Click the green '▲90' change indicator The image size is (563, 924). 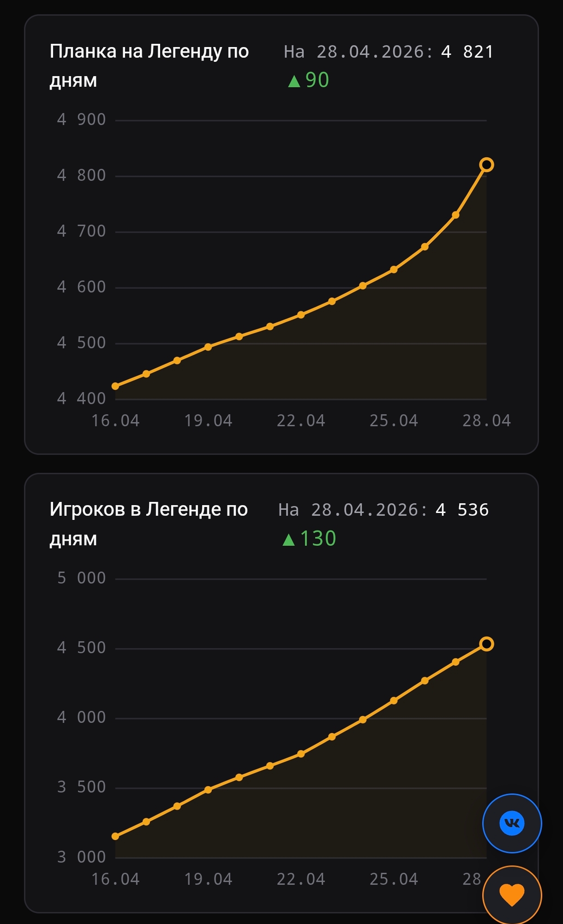(x=308, y=80)
